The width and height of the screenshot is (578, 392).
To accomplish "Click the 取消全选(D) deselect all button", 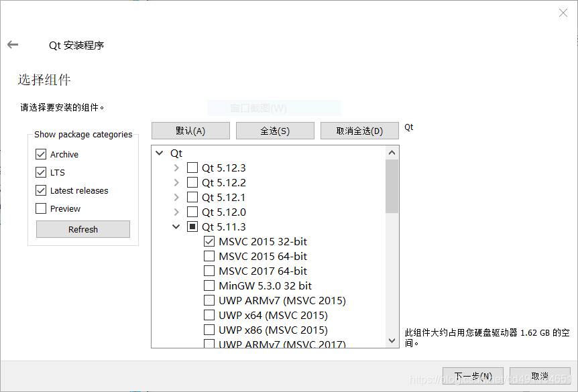I will pos(359,131).
